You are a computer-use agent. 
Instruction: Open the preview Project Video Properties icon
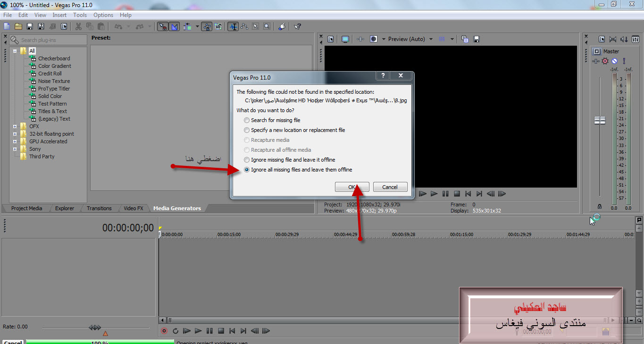point(330,39)
